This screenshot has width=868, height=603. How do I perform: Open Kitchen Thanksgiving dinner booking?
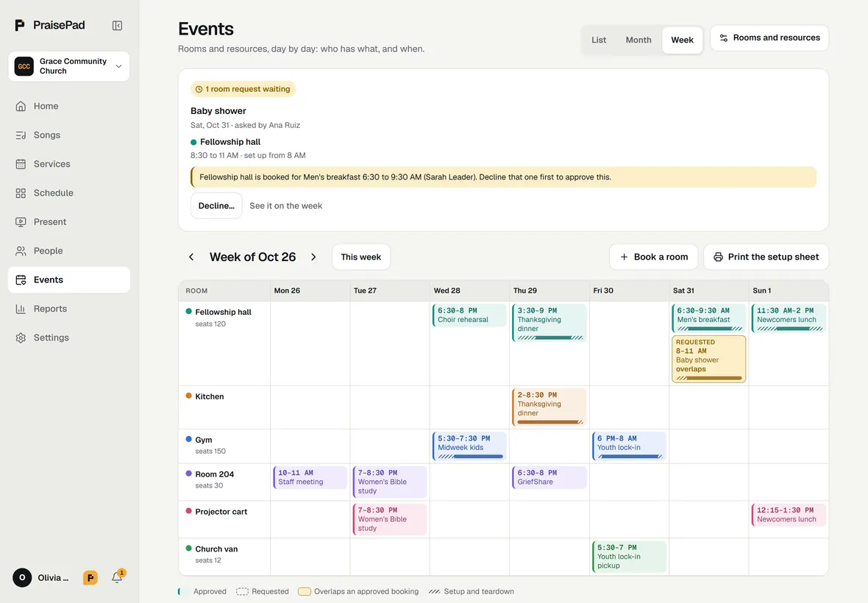(549, 407)
